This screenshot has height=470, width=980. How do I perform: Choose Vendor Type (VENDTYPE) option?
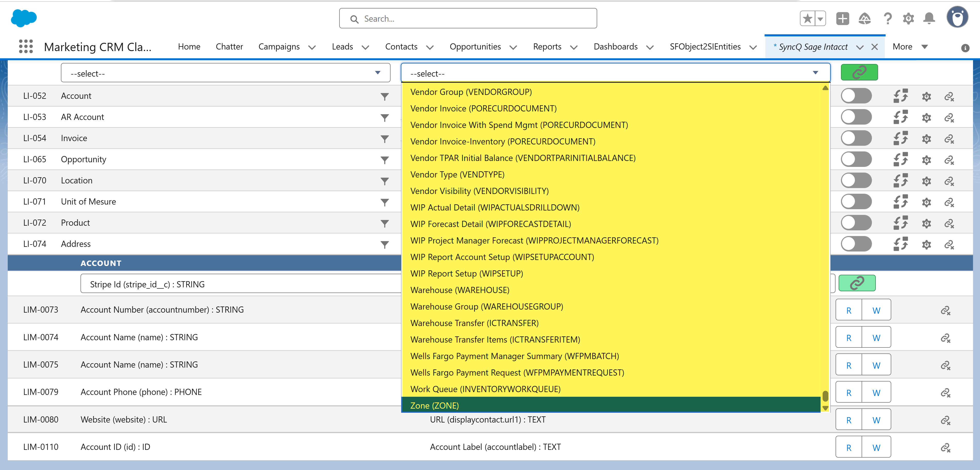click(x=611, y=174)
